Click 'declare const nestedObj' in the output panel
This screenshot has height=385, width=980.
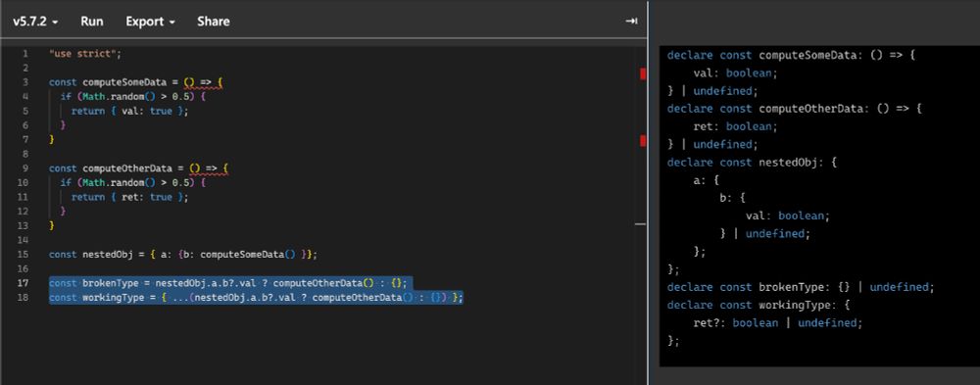pyautogui.click(x=747, y=162)
